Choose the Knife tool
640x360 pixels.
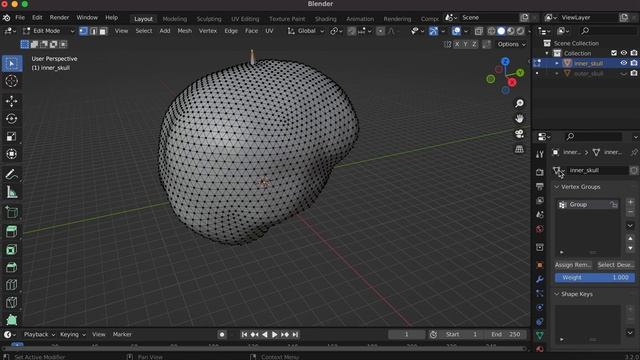point(12,302)
